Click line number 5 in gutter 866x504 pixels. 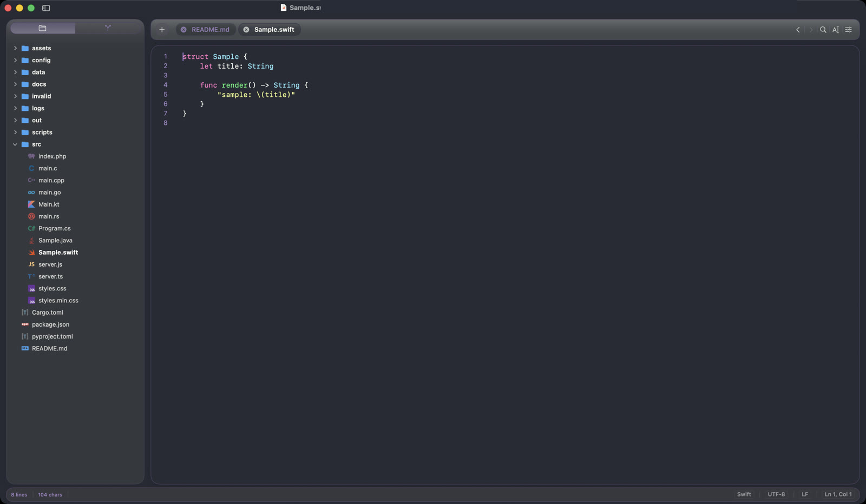tap(166, 95)
